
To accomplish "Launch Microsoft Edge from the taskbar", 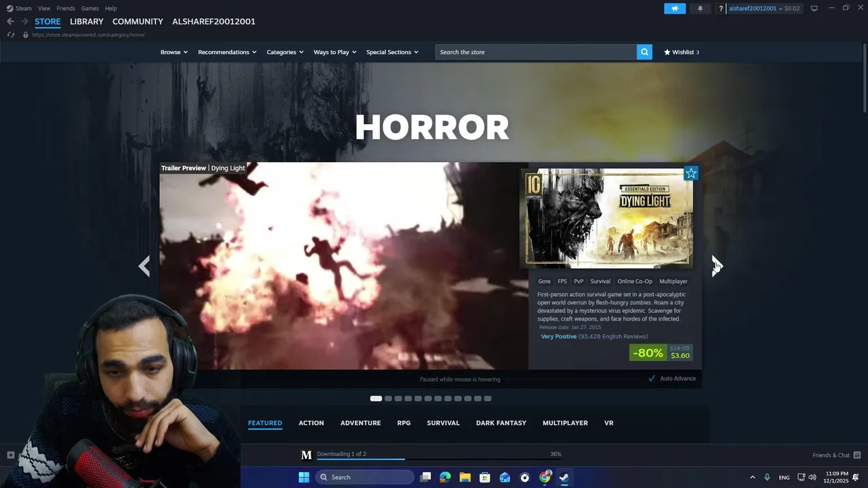I will (x=445, y=477).
